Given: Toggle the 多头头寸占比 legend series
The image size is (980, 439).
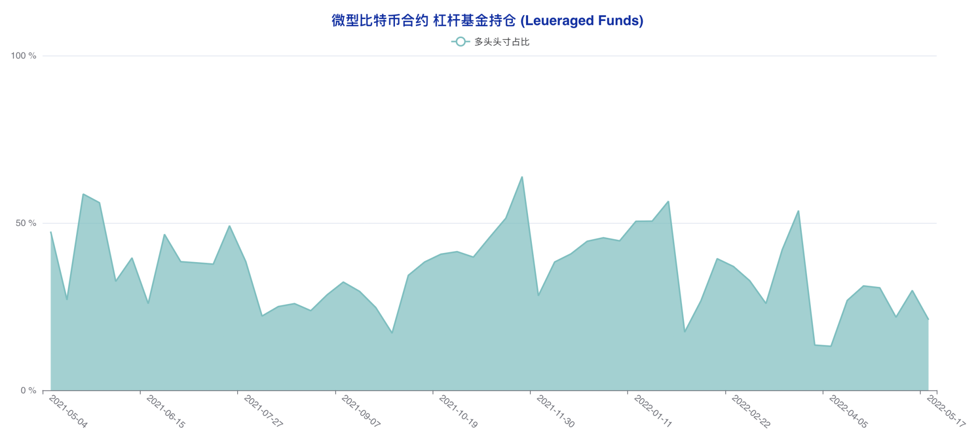Looking at the screenshot, I should point(490,42).
